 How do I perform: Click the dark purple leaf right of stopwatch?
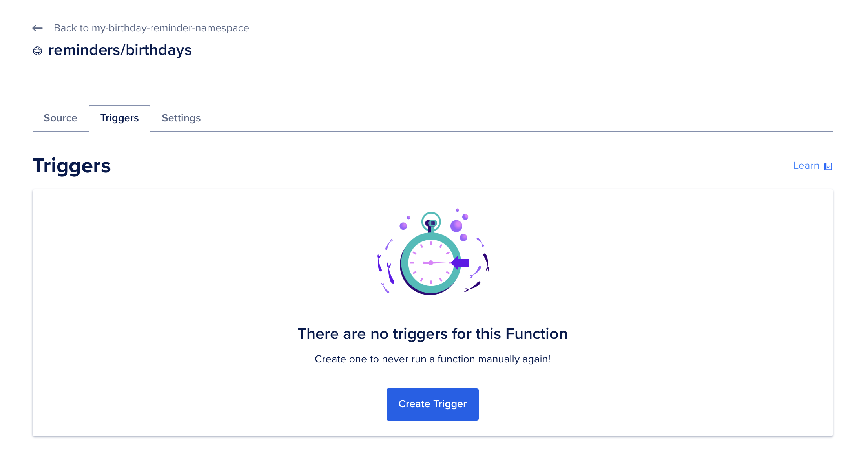(486, 262)
